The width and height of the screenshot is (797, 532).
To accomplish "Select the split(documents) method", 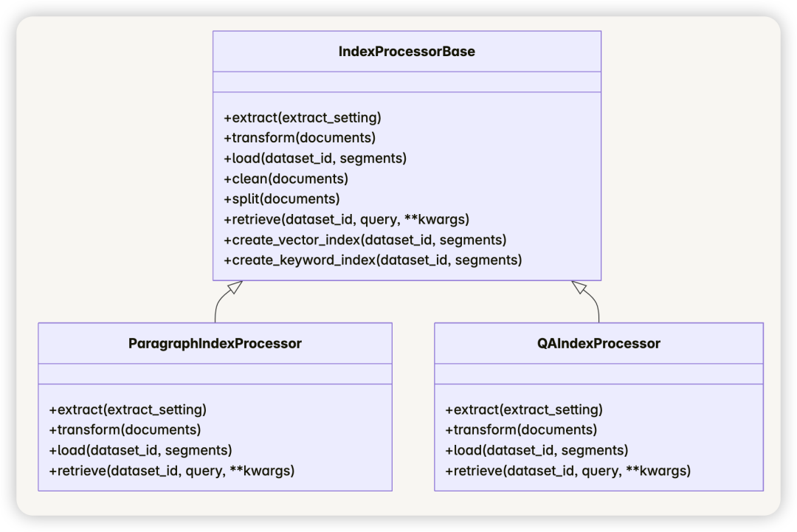I will pyautogui.click(x=280, y=199).
